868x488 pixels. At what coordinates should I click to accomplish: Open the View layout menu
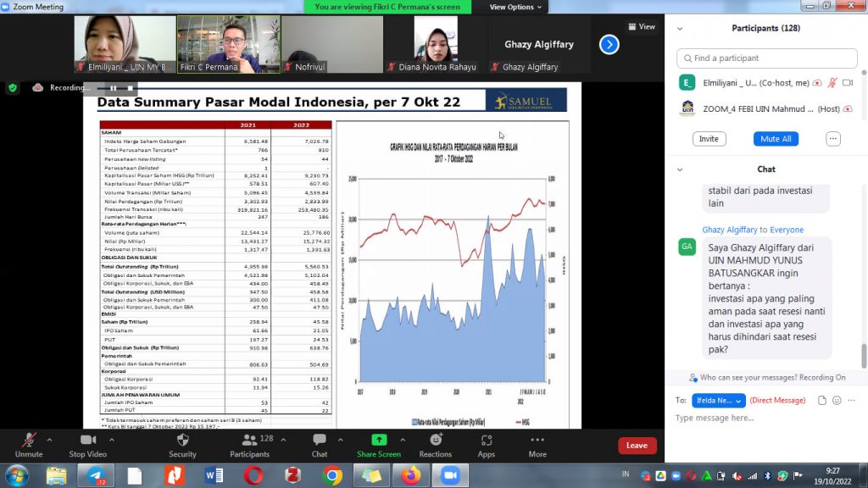642,26
